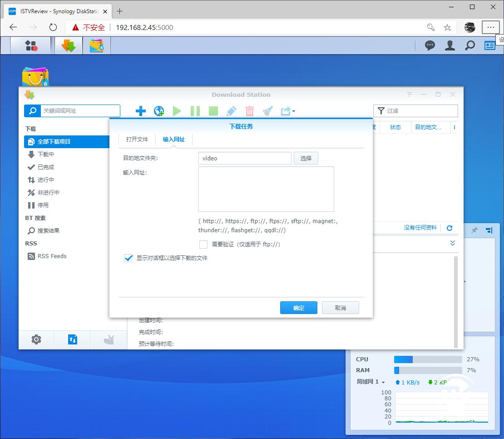Clear finished tasks with broom icon
The height and width of the screenshot is (439, 504).
coord(268,111)
